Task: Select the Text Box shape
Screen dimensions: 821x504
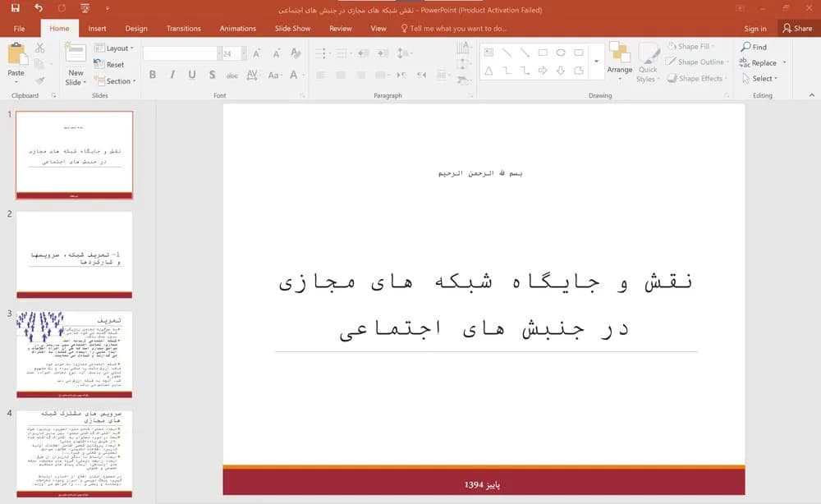Action: [x=489, y=53]
